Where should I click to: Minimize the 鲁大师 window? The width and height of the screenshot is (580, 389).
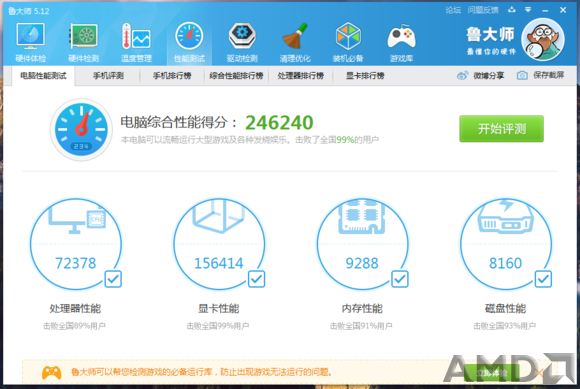(x=545, y=10)
